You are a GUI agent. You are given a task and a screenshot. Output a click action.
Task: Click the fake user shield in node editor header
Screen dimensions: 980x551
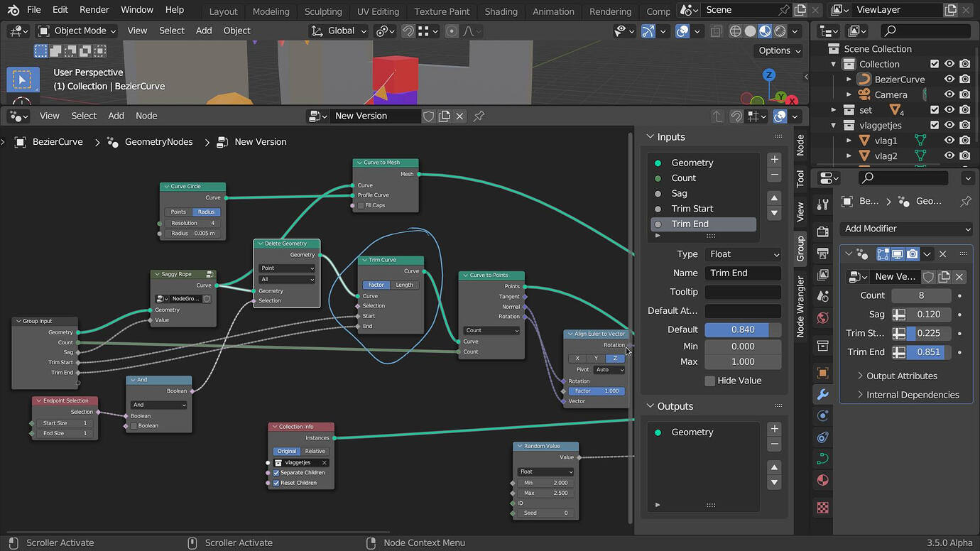click(x=428, y=116)
